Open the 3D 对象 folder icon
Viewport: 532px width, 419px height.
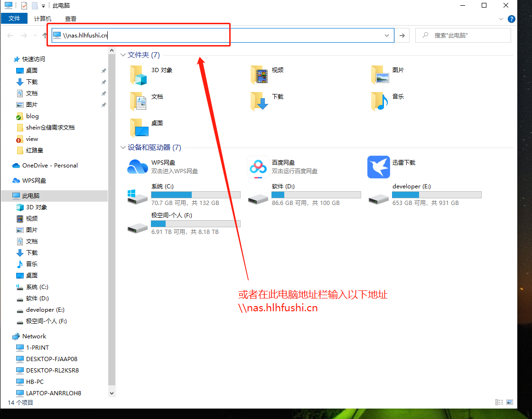138,74
